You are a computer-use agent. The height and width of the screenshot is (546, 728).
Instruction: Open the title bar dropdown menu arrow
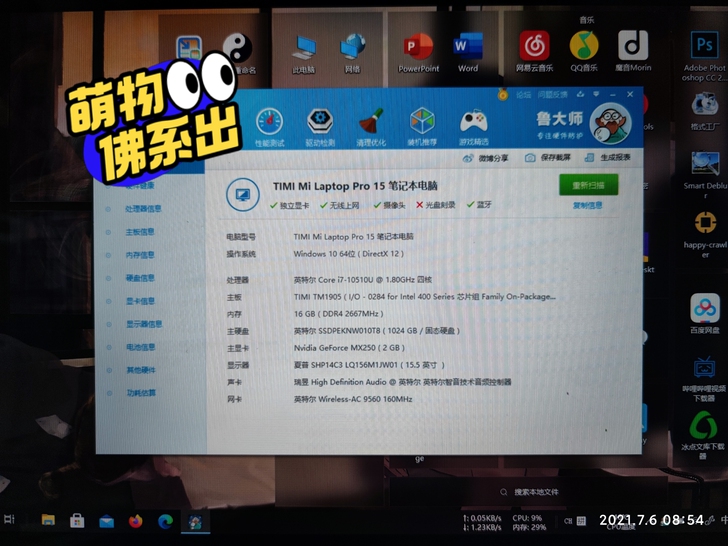(596, 94)
